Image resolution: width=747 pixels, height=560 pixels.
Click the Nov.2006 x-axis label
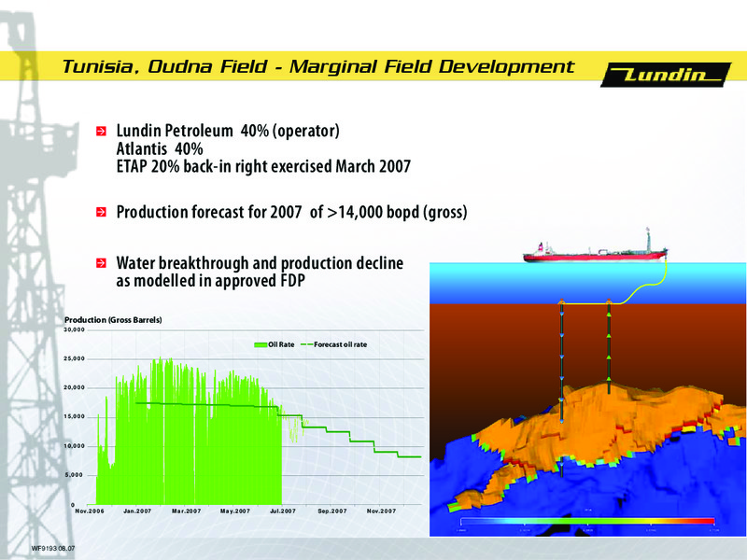(89, 511)
